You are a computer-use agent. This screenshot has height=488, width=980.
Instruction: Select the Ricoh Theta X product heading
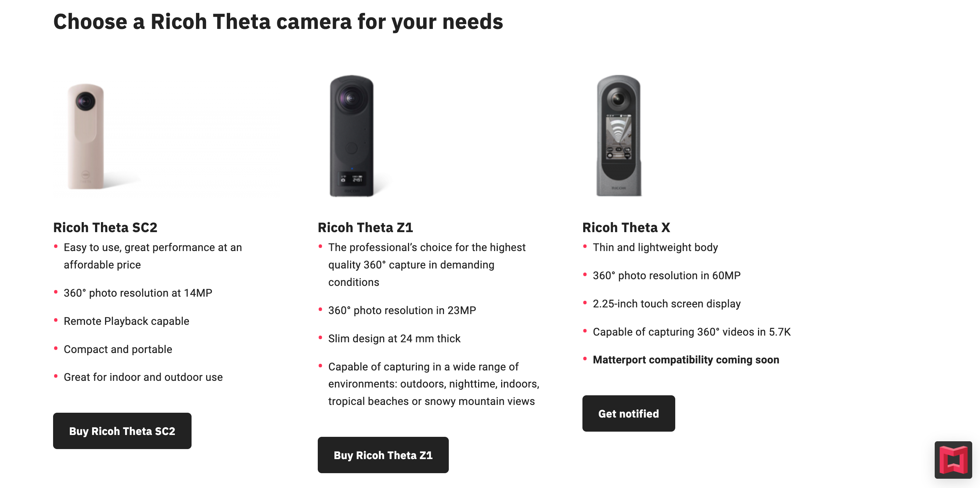click(626, 227)
